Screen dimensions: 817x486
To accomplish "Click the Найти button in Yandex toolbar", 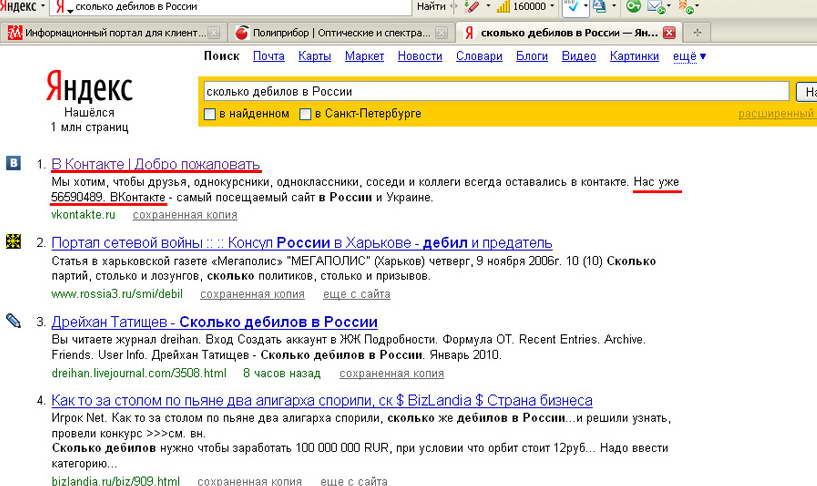I will click(x=431, y=6).
